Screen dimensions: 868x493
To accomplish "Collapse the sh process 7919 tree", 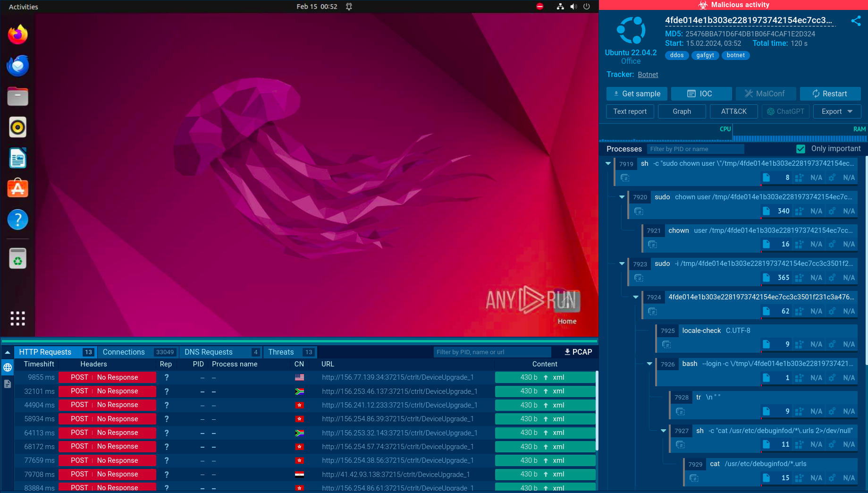I will click(608, 163).
